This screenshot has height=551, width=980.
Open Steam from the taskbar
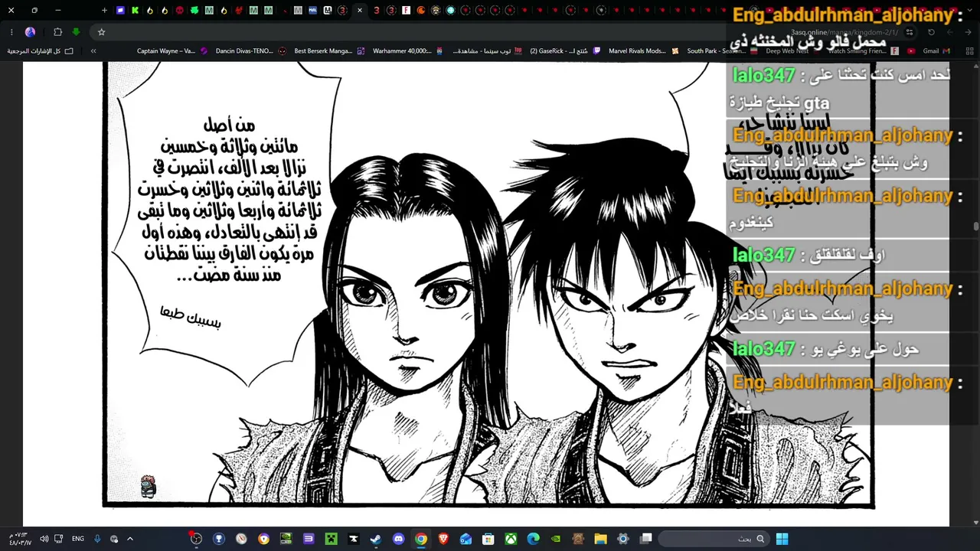click(375, 539)
